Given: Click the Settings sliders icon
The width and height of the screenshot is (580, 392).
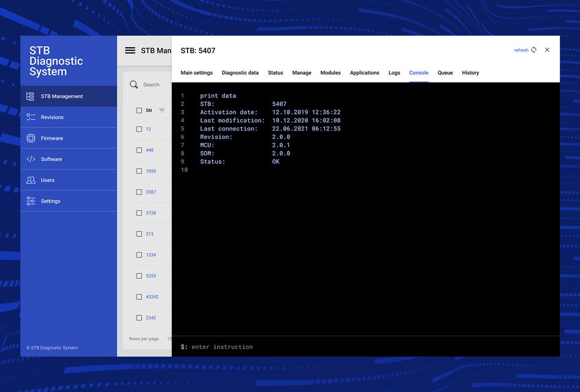Looking at the screenshot, I should pyautogui.click(x=31, y=201).
